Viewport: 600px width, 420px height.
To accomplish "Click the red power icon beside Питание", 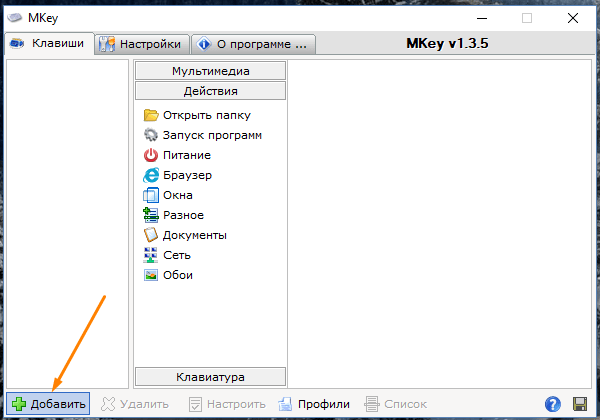I will click(151, 155).
